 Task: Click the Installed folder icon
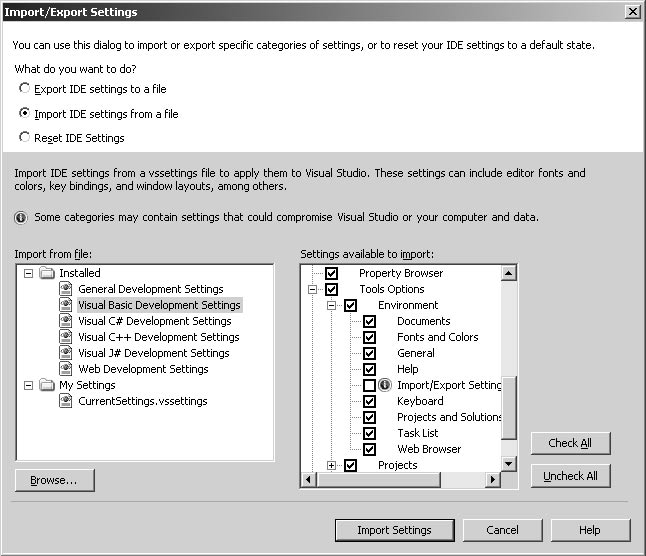point(47,273)
